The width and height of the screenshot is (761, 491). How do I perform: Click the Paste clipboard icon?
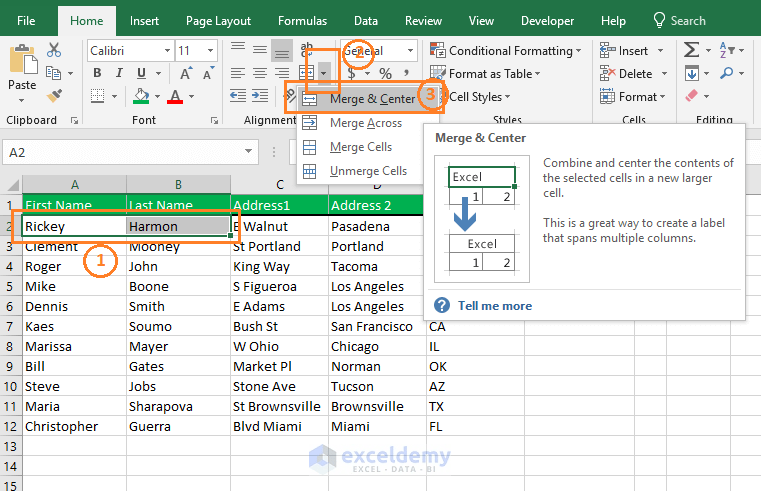click(x=22, y=60)
